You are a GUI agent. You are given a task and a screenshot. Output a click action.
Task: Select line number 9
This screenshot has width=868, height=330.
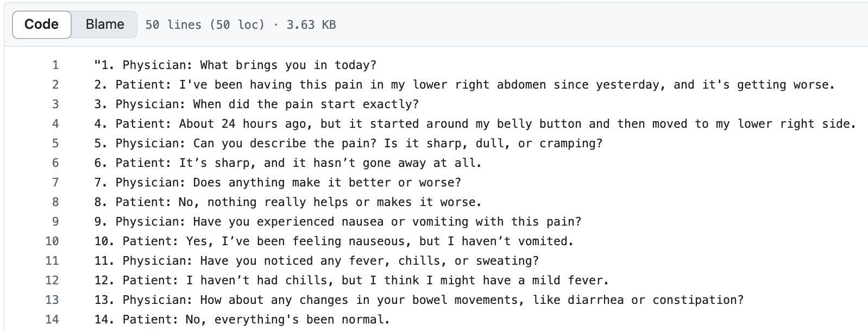point(55,222)
